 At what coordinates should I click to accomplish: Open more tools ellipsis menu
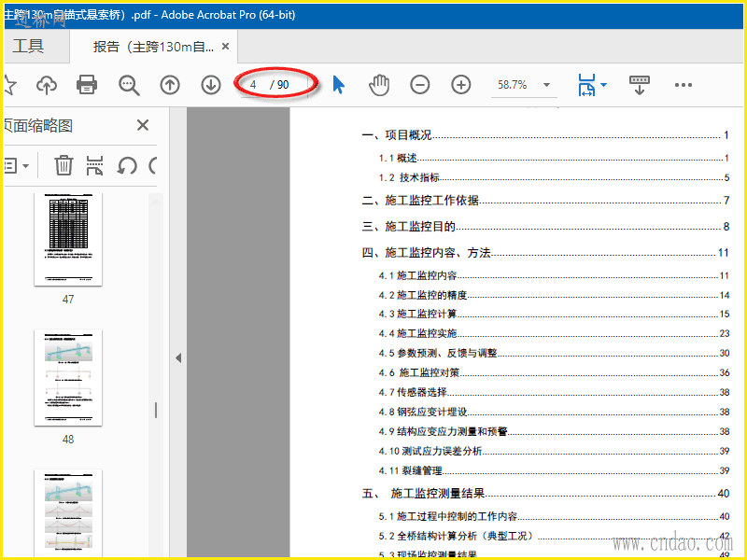click(x=684, y=85)
